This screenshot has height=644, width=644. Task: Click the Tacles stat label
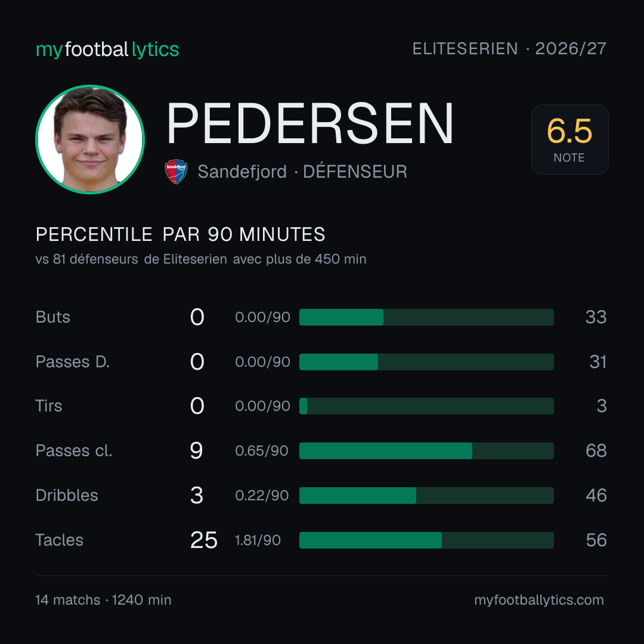tap(60, 540)
